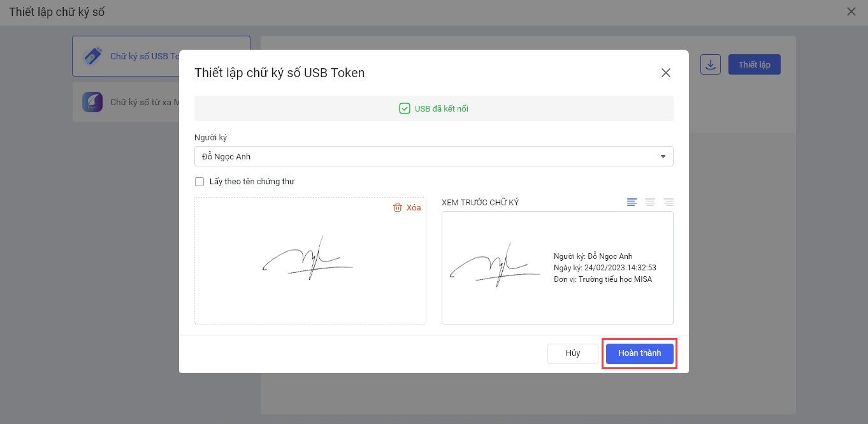This screenshot has width=868, height=424.
Task: Click the XEM TRƯỚC CHỮ KÝ label
Action: [481, 203]
